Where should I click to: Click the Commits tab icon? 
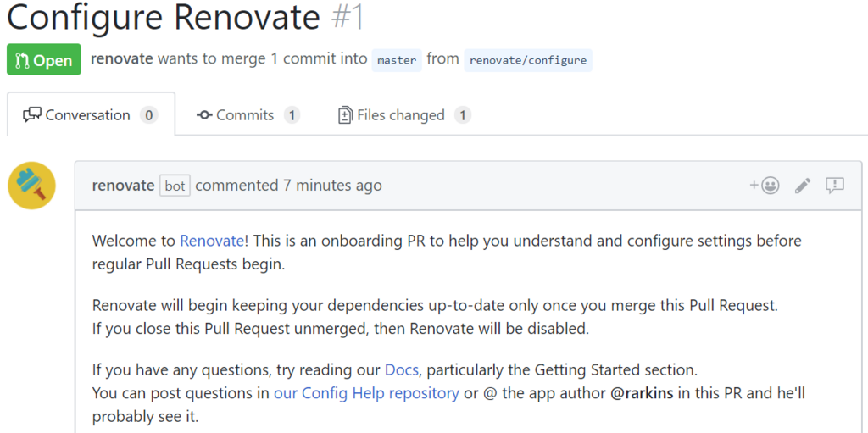[204, 115]
